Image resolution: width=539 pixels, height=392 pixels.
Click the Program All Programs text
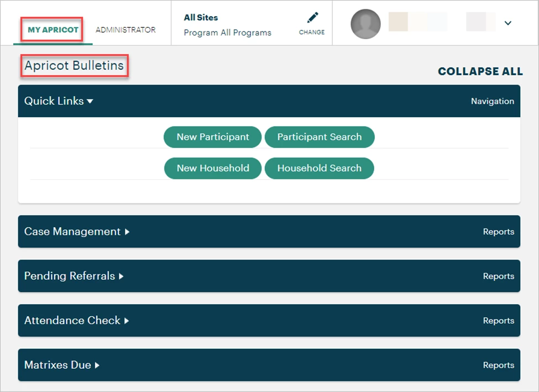point(228,33)
